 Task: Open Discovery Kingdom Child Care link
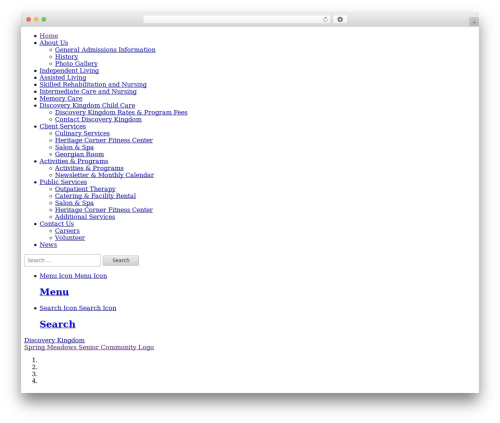click(87, 105)
